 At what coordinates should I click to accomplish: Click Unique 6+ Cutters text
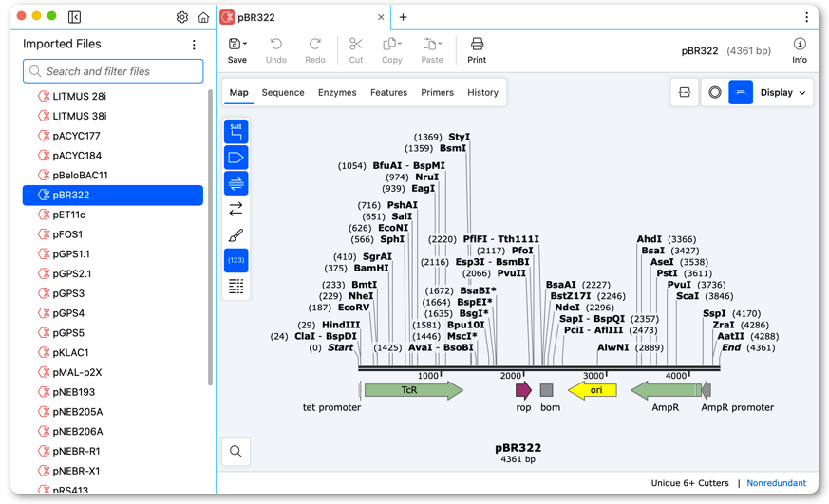[689, 483]
